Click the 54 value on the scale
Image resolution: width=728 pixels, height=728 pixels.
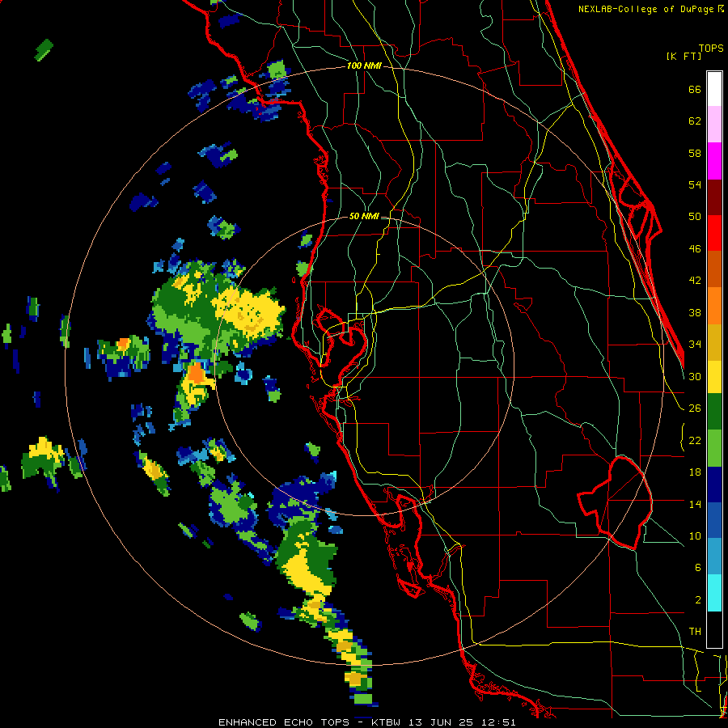(695, 184)
